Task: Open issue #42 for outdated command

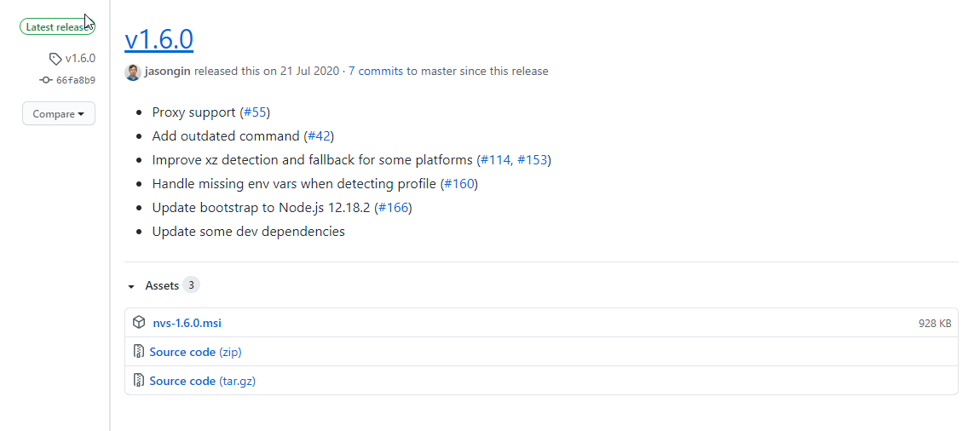Action: tap(319, 136)
